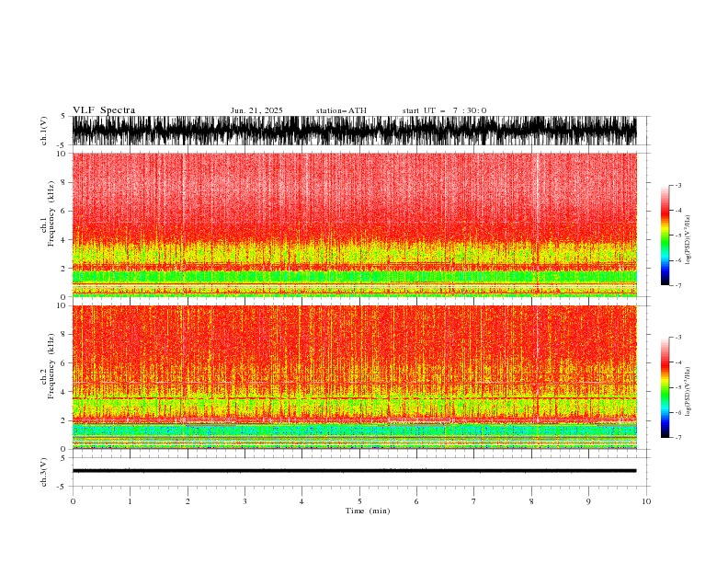Click the "Time (min)" axis label
728x563 pixels.
pos(368,511)
